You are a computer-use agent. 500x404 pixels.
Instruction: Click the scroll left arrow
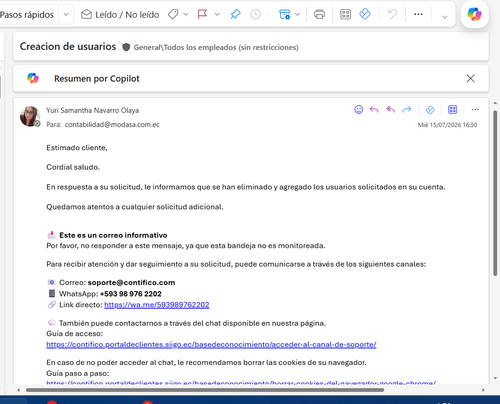(x=19, y=390)
